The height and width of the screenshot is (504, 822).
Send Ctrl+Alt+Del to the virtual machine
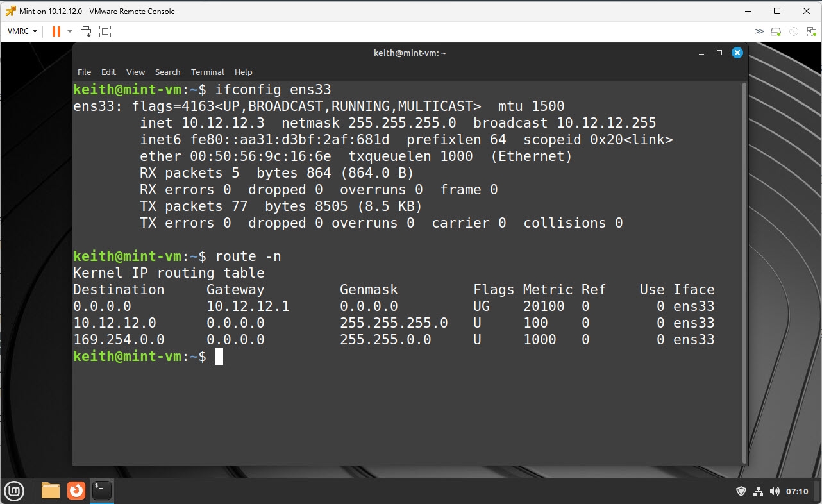[86, 31]
